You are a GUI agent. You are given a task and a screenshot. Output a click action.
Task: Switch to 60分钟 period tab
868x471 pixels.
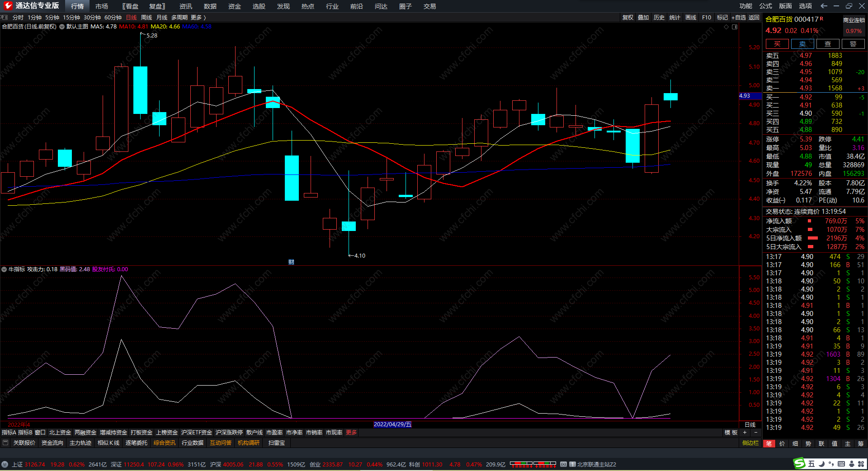(x=113, y=18)
